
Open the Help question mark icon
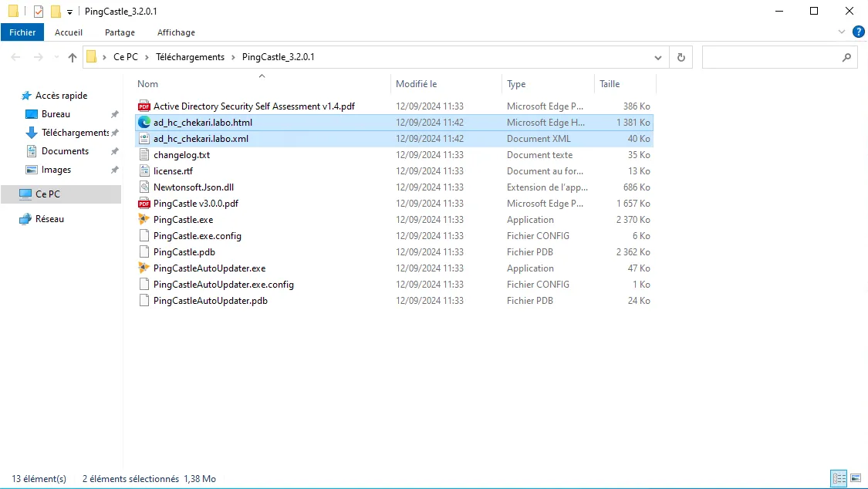(858, 32)
